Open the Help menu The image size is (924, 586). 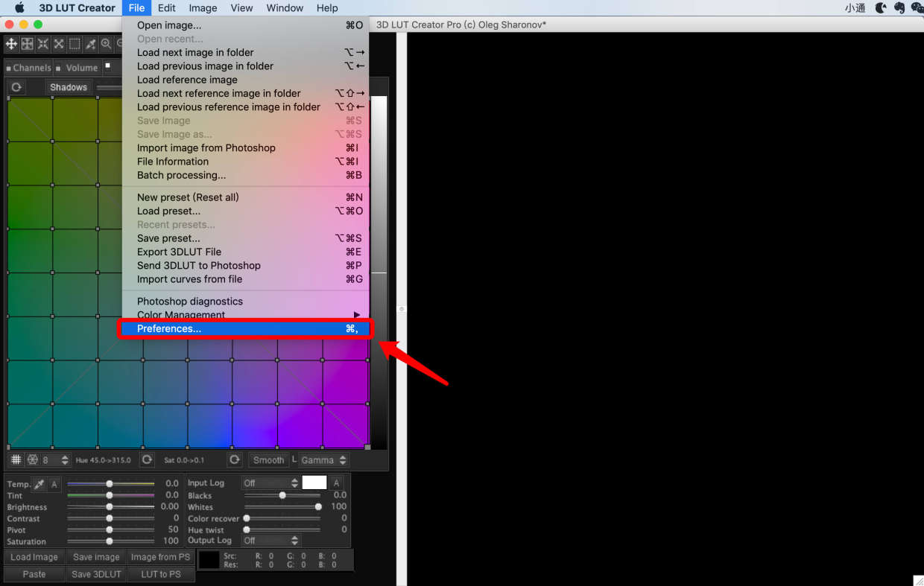coord(327,8)
